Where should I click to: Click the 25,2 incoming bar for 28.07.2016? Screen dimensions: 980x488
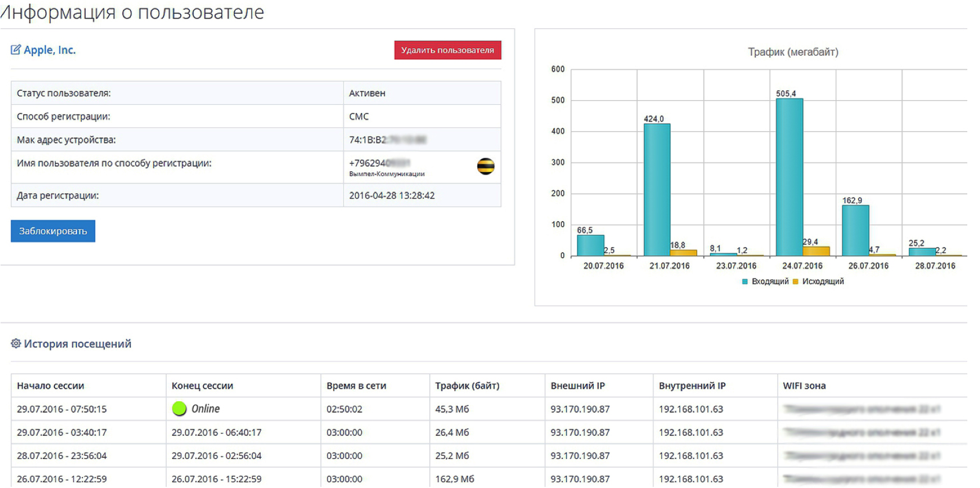click(922, 252)
